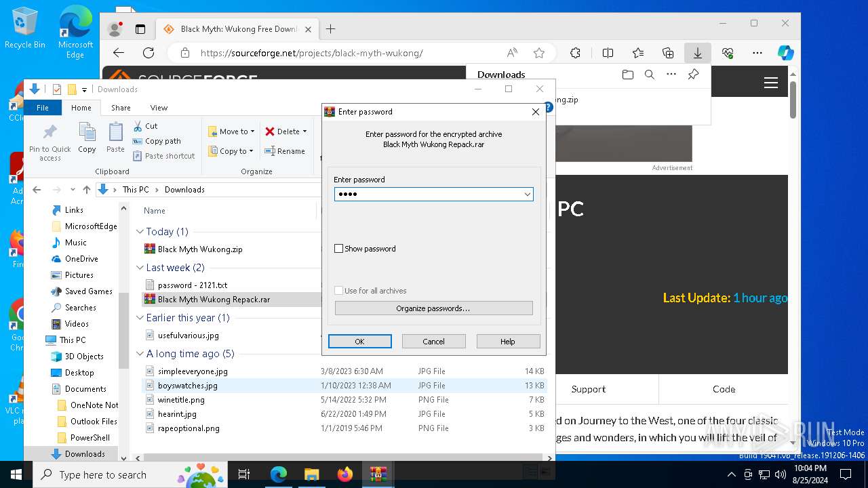Click Cut in Explorer ribbon
Image resolution: width=868 pixels, height=488 pixels.
145,126
